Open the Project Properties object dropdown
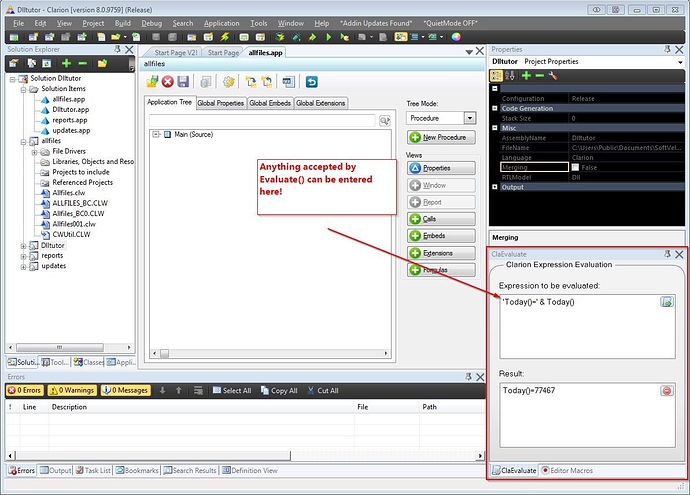Viewport: 690px width, 495px height. (680, 62)
